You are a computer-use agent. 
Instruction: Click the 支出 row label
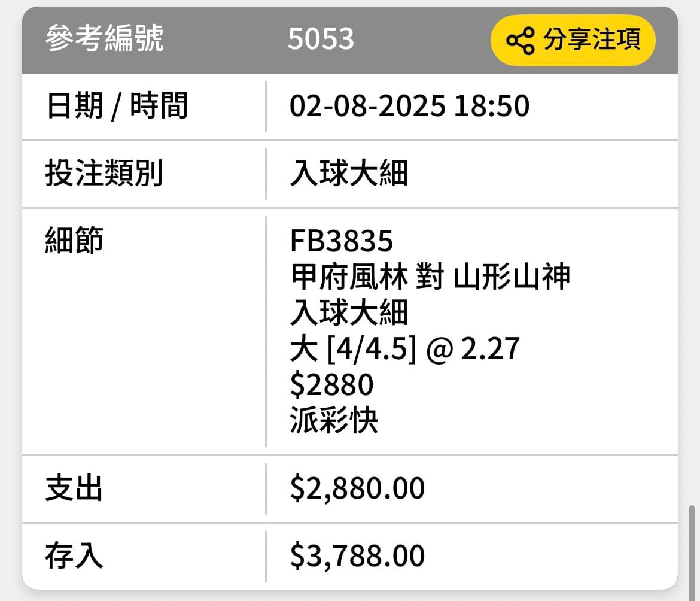click(74, 488)
